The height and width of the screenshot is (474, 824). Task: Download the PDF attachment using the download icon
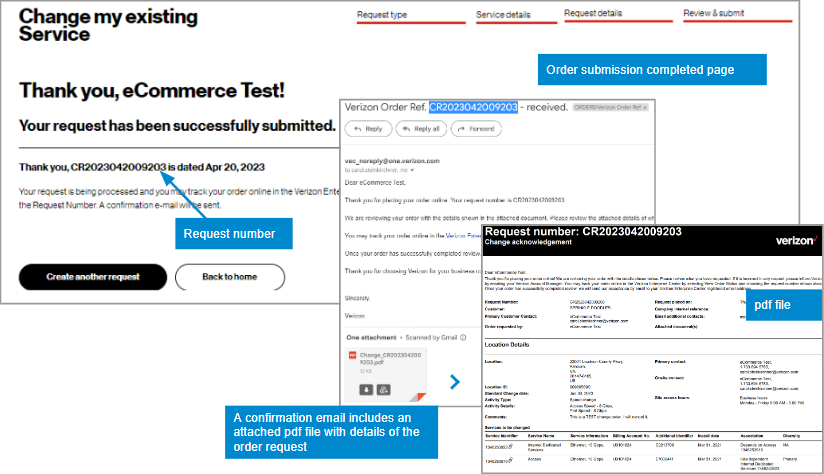366,390
